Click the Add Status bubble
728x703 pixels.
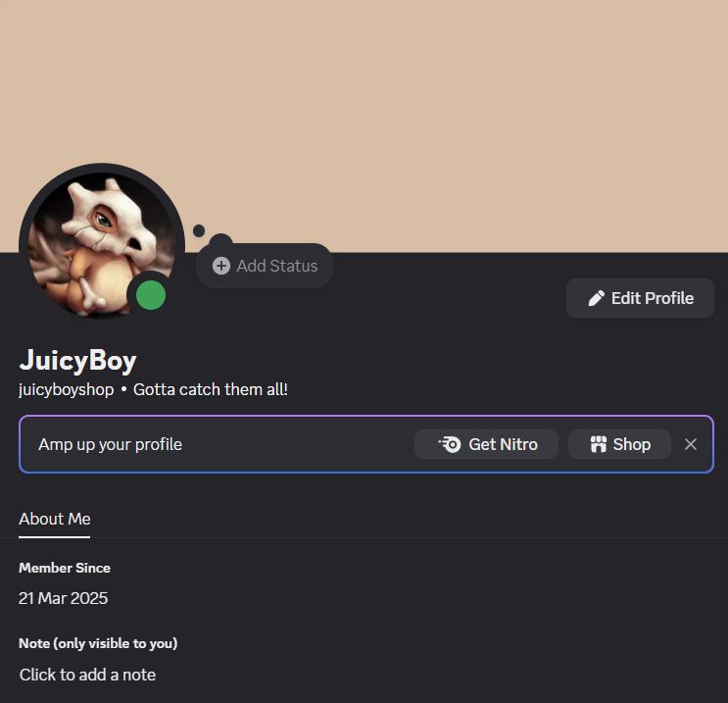(265, 266)
